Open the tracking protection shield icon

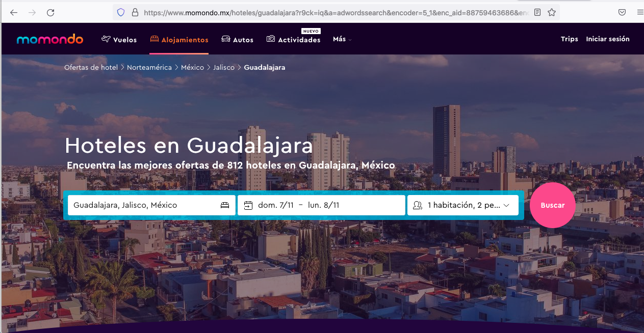click(x=121, y=12)
